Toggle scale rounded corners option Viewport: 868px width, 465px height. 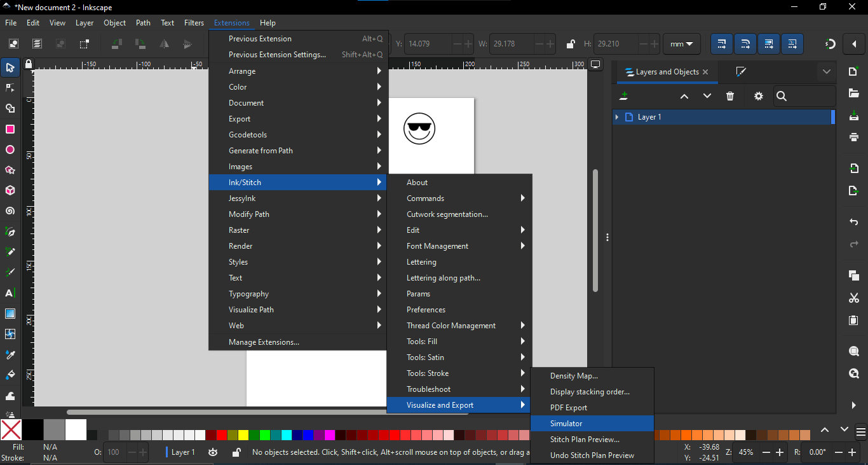coord(745,44)
